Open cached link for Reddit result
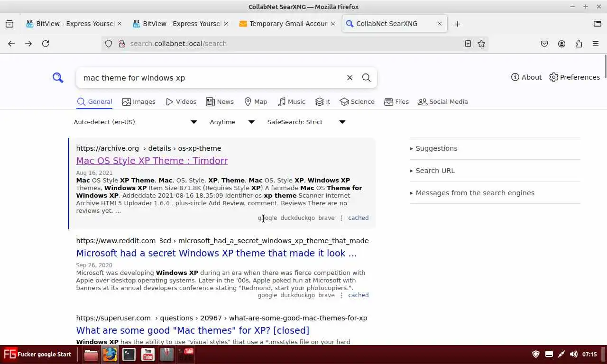 tap(358, 295)
